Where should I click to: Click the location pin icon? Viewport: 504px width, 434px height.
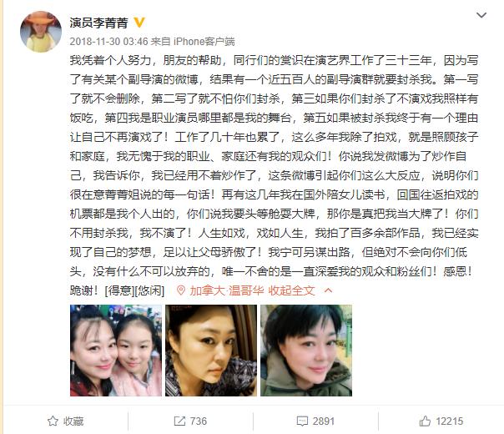coord(181,290)
